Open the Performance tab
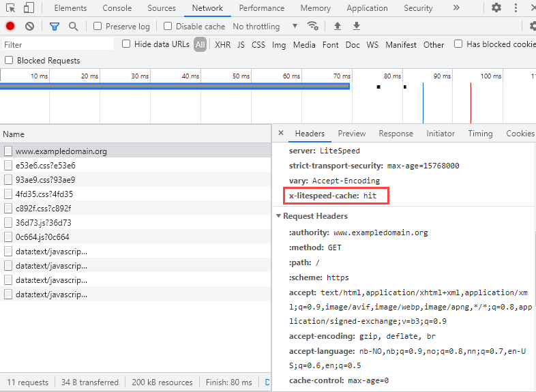The height and width of the screenshot is (392, 536). 261,8
